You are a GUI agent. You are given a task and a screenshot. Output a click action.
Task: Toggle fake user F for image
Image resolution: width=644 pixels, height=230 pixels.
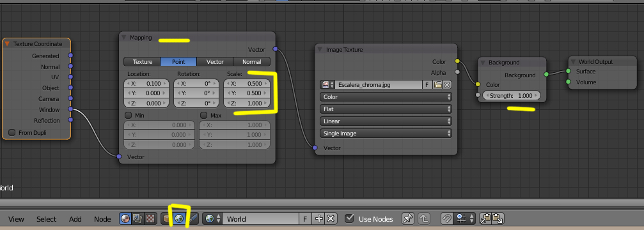click(427, 85)
